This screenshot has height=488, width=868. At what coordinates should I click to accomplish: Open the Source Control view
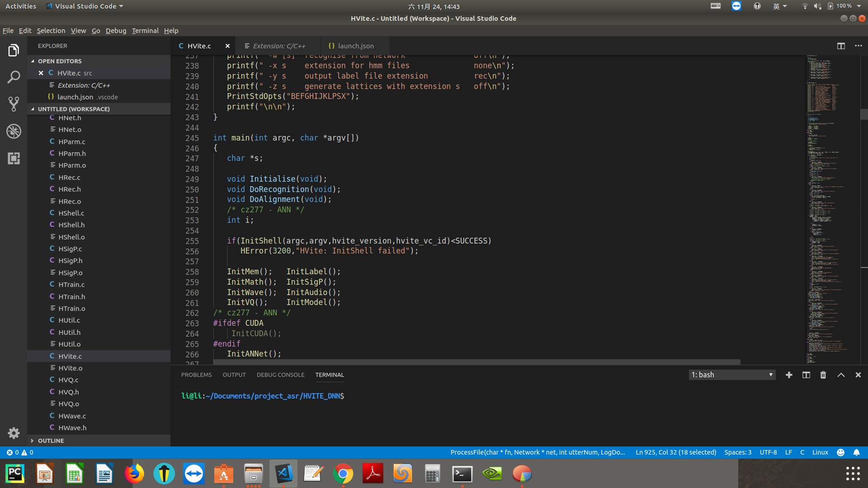tap(14, 104)
